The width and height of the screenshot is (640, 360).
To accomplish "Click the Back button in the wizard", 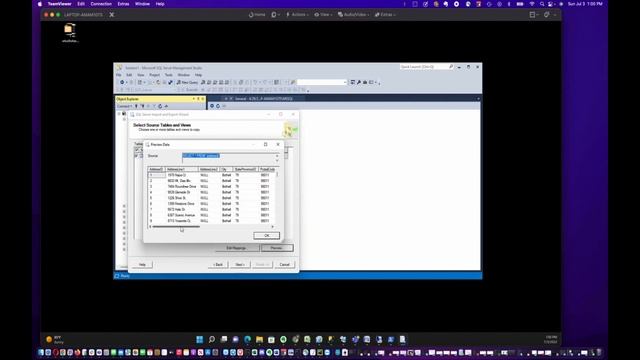I will pos(218,264).
